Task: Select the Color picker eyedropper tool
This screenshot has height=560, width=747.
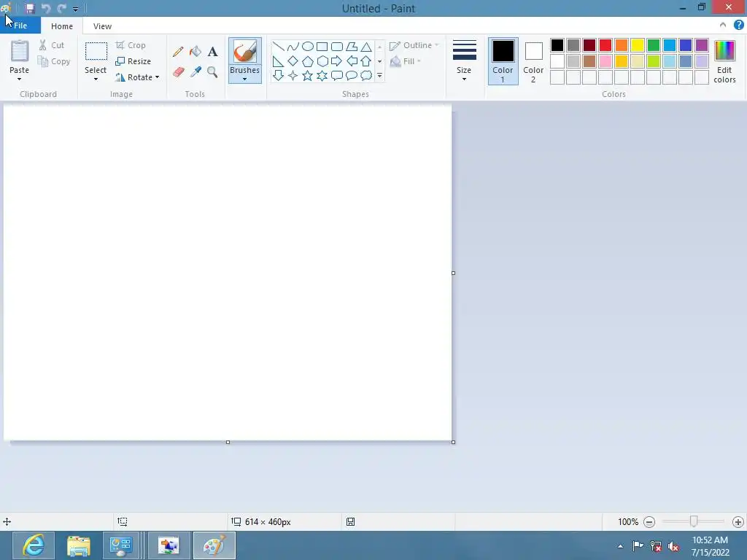Action: (x=196, y=72)
